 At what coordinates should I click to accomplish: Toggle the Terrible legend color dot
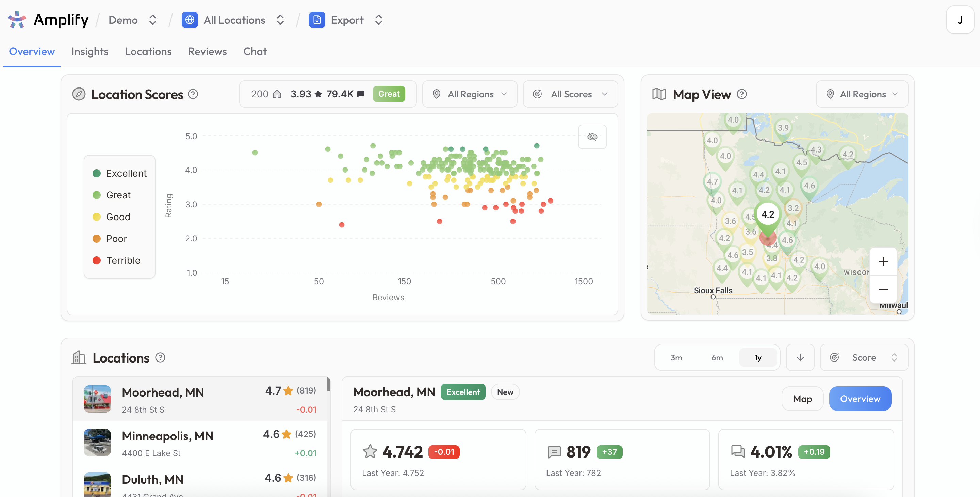point(97,261)
